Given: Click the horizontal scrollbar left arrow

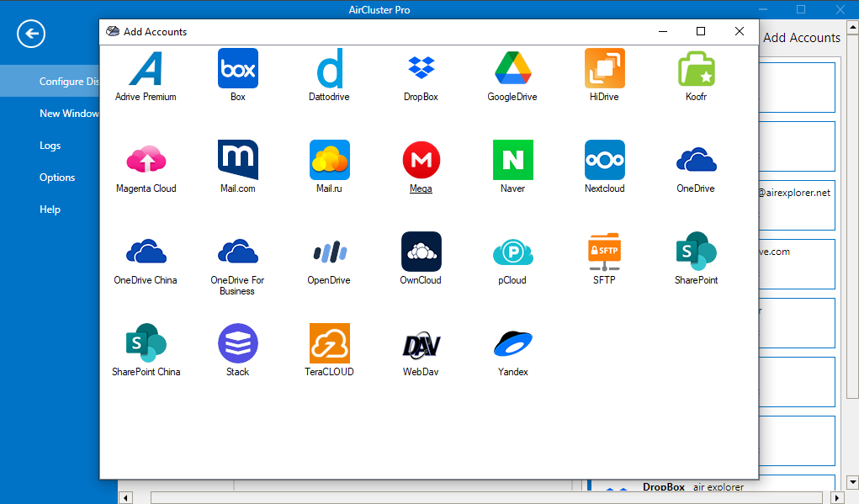Looking at the screenshot, I should click(x=125, y=498).
